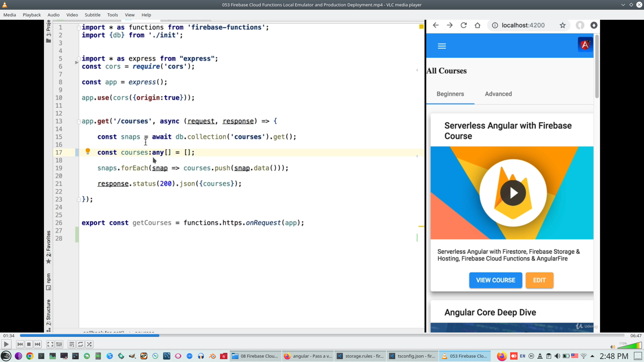Screen dimensions: 644x362
Task: Switch to tsconfig.json taskbar window
Action: (x=413, y=356)
